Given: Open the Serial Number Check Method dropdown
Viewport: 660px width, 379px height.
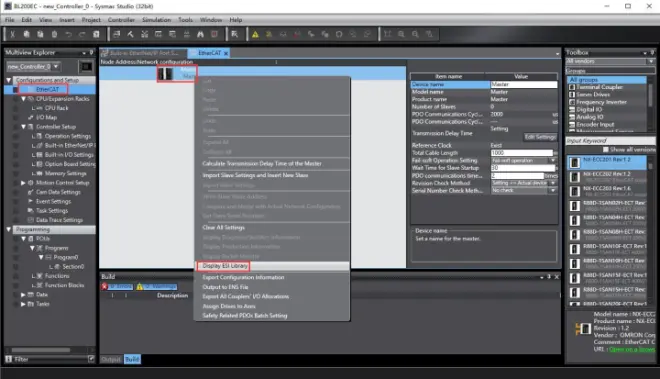Looking at the screenshot, I should click(553, 190).
